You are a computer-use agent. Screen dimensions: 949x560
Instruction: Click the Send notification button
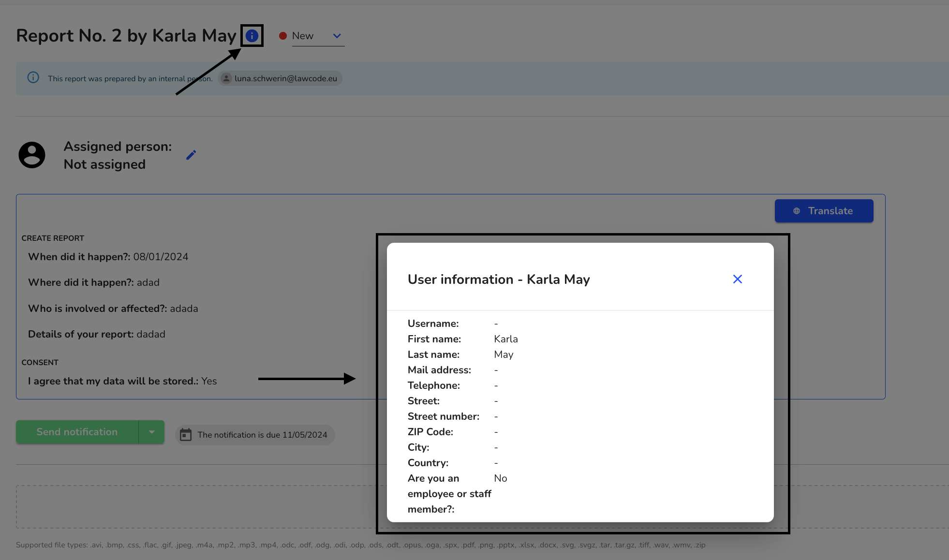[x=77, y=432]
